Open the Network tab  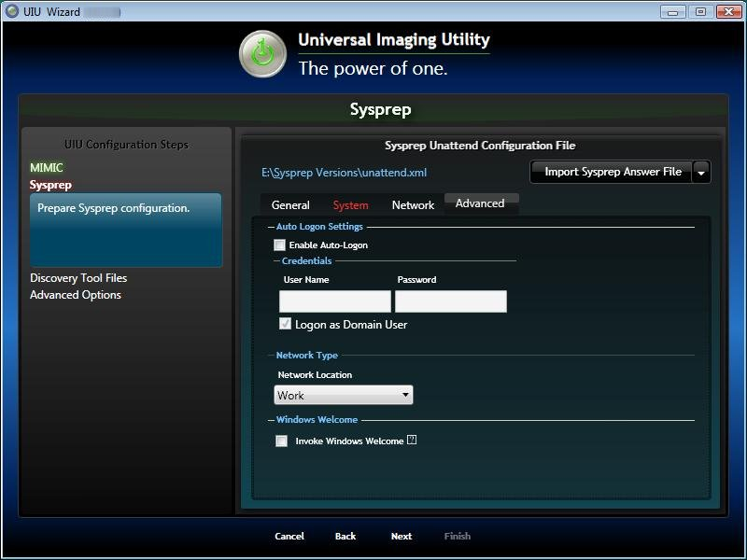(x=413, y=205)
